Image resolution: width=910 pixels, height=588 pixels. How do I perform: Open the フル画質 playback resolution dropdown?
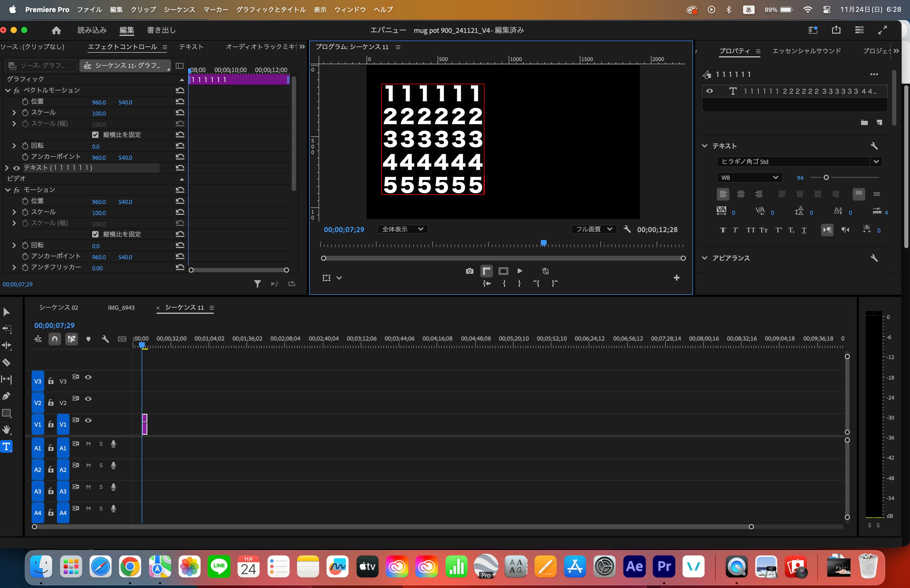pos(594,229)
